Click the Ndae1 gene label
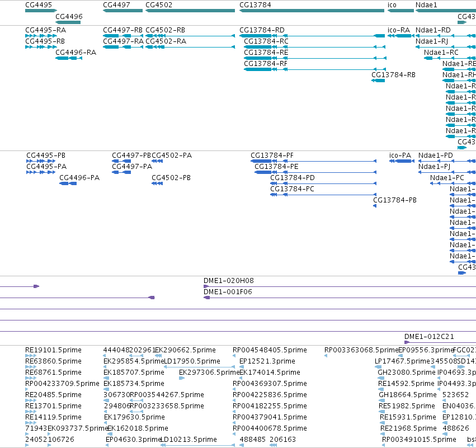 (x=426, y=5)
